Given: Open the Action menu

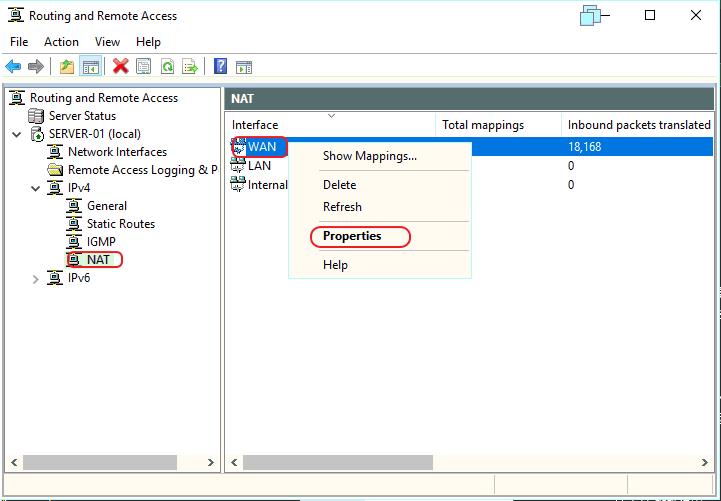Looking at the screenshot, I should pyautogui.click(x=61, y=42).
